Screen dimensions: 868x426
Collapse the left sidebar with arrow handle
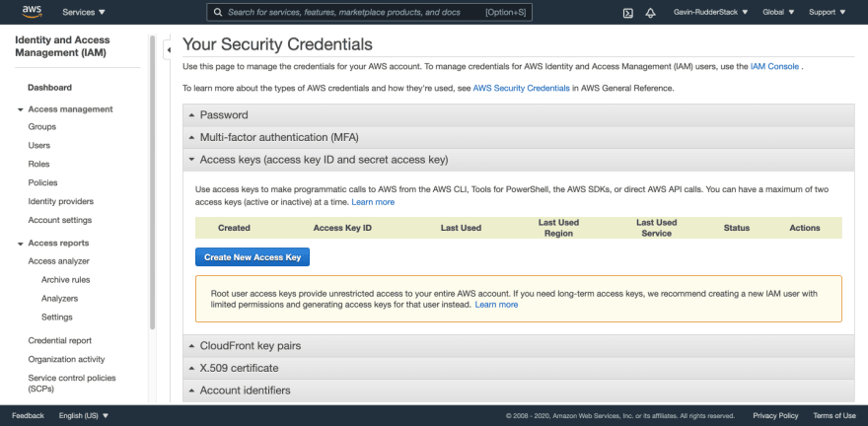(168, 49)
